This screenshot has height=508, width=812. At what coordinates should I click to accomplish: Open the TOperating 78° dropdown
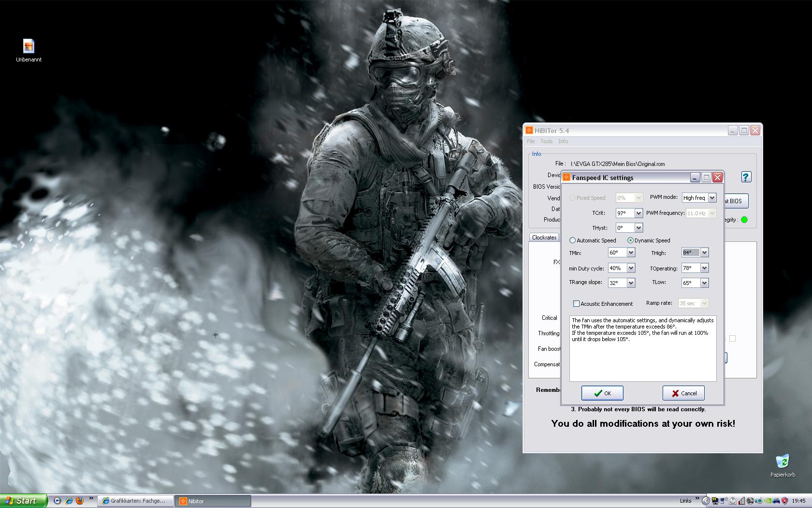pos(704,268)
